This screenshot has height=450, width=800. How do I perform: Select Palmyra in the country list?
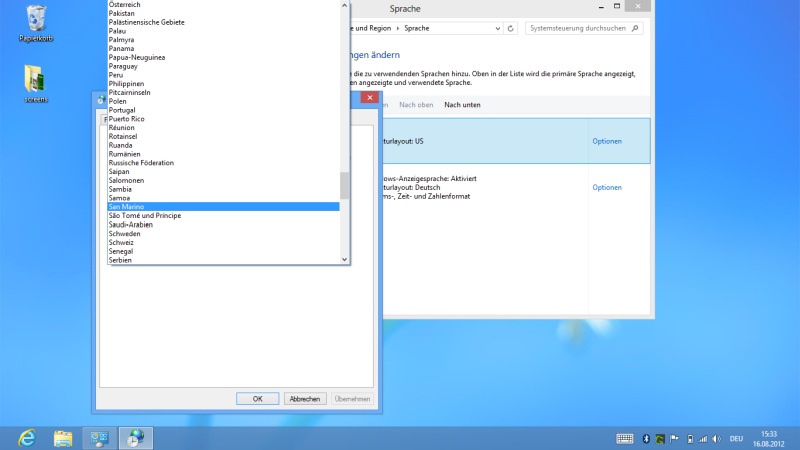223,40
